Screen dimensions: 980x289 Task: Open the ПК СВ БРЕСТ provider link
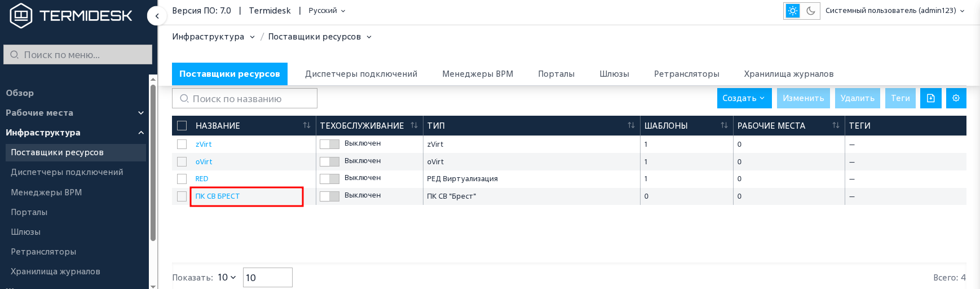pos(218,196)
